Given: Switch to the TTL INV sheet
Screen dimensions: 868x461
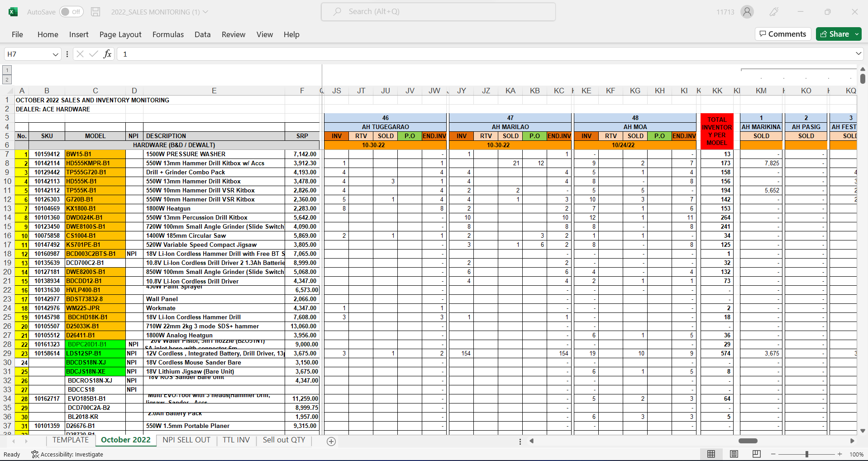Looking at the screenshot, I should point(236,440).
